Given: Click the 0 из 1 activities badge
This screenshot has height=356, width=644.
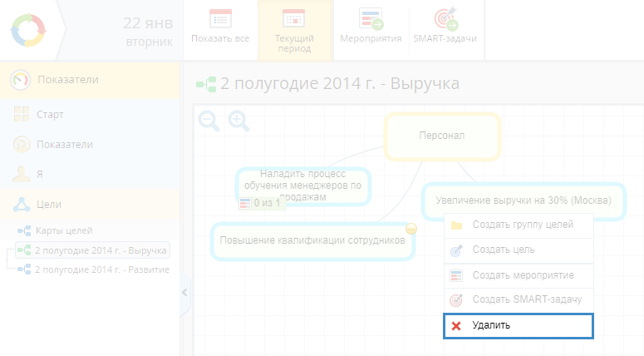Looking at the screenshot, I should [x=261, y=202].
